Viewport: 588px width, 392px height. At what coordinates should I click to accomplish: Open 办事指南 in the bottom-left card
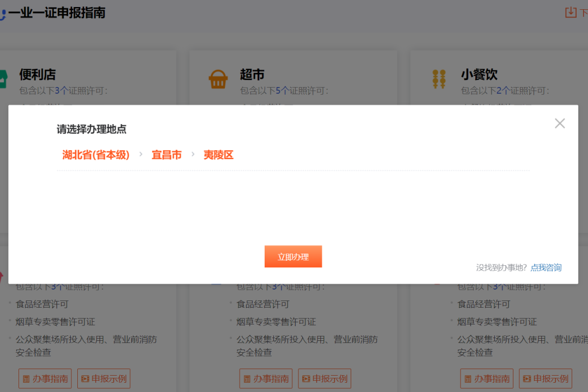click(x=45, y=378)
